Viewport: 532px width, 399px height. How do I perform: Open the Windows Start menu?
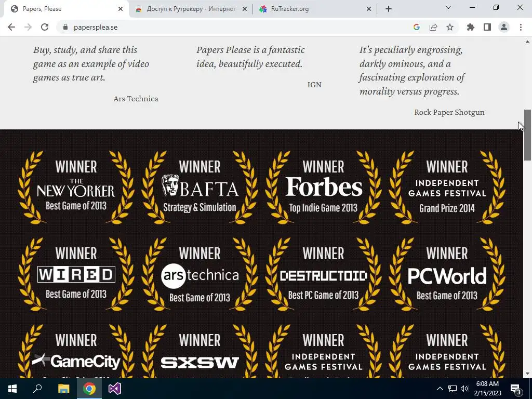click(x=12, y=389)
